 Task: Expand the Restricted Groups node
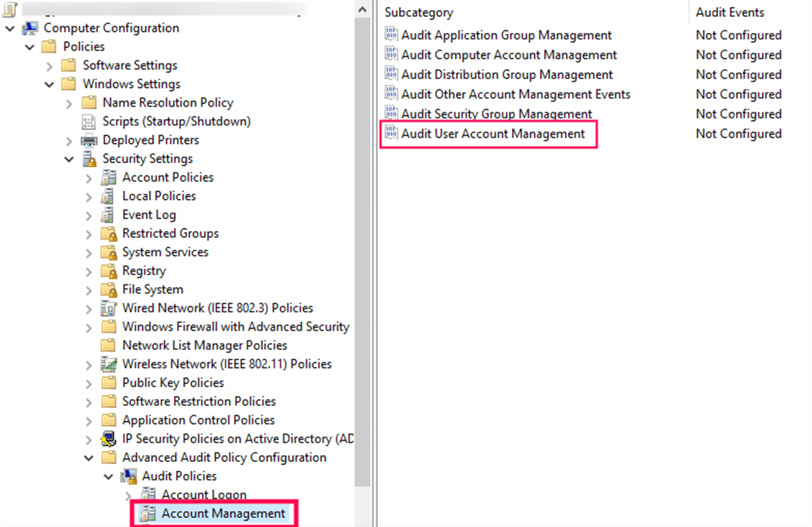[90, 233]
